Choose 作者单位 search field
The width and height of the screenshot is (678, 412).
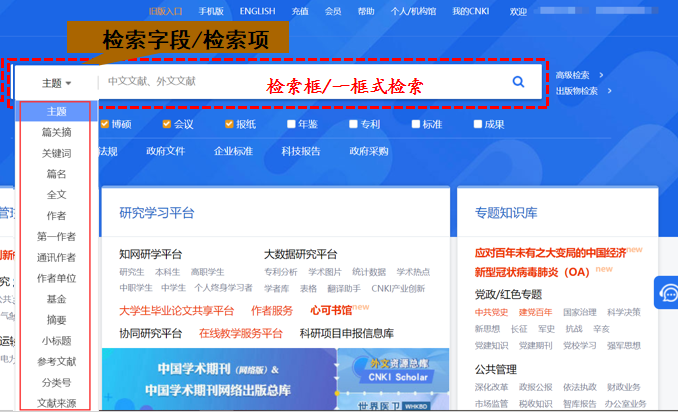(56, 278)
